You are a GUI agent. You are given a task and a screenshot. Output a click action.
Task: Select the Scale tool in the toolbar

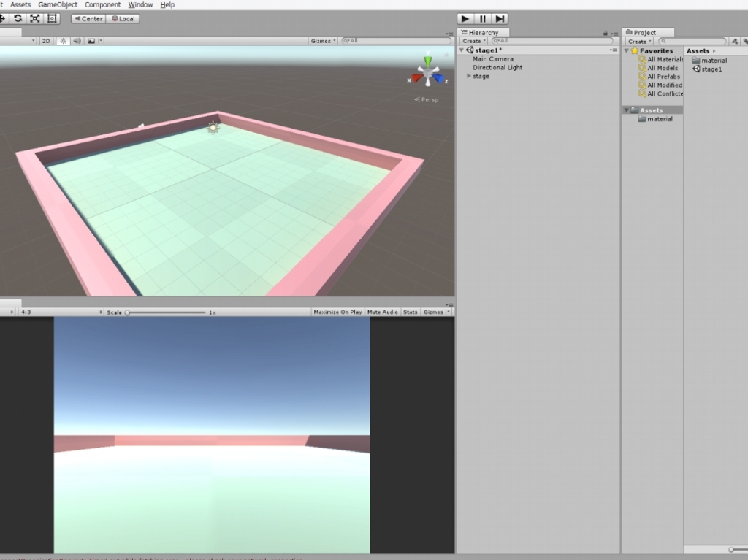pyautogui.click(x=35, y=18)
